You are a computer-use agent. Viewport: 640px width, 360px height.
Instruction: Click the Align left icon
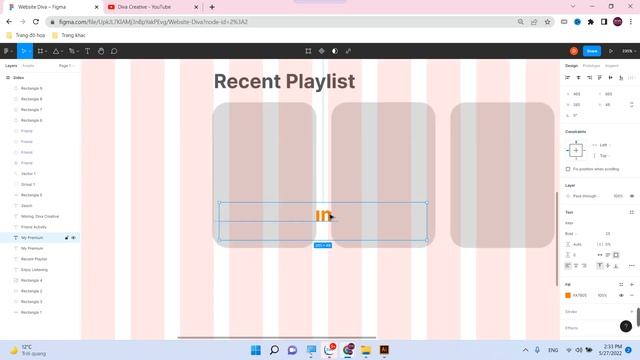(567, 78)
